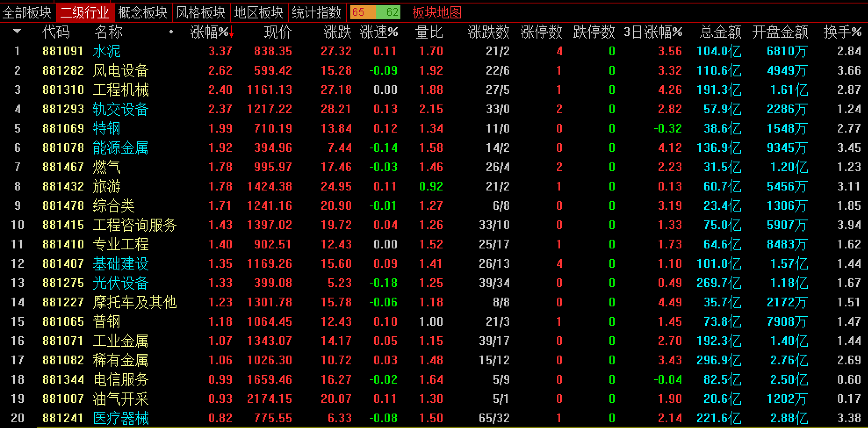Select the 工业金属 sector
This screenshot has width=868, height=428.
click(121, 341)
